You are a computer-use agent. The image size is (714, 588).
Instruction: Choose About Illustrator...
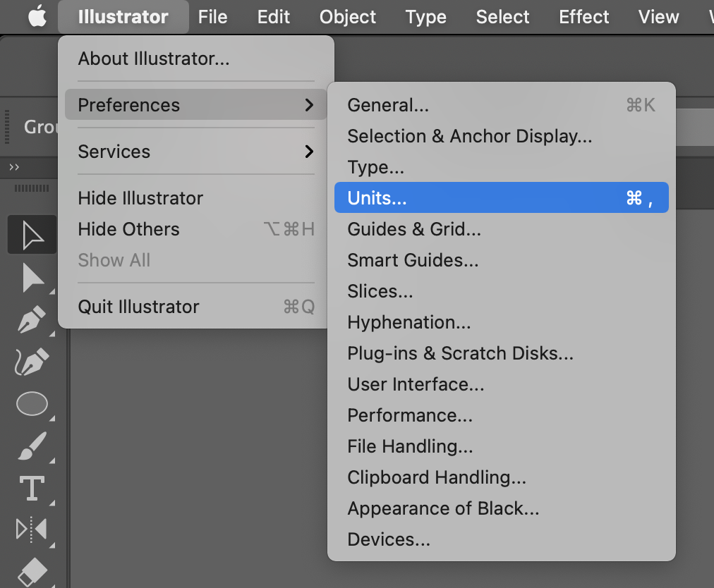point(196,59)
